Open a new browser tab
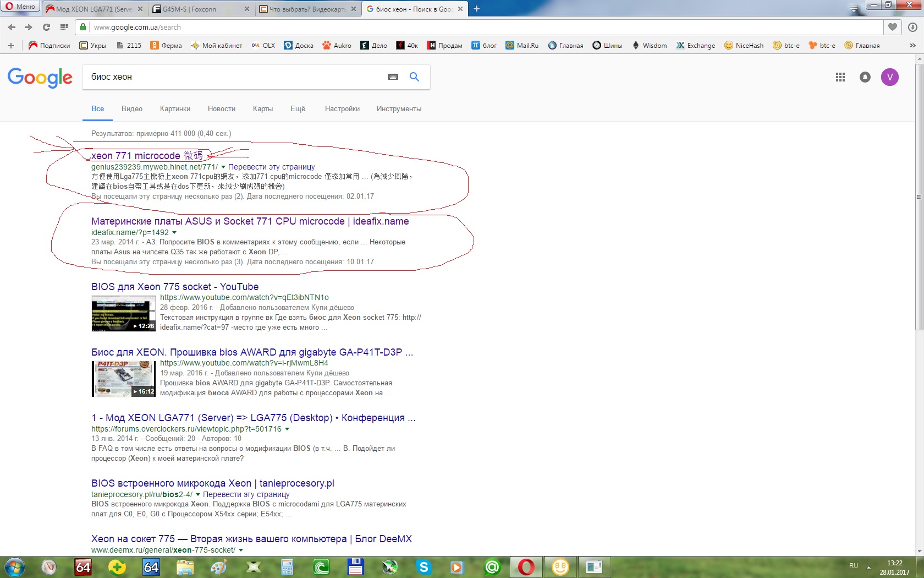The height and width of the screenshot is (578, 924). click(477, 9)
